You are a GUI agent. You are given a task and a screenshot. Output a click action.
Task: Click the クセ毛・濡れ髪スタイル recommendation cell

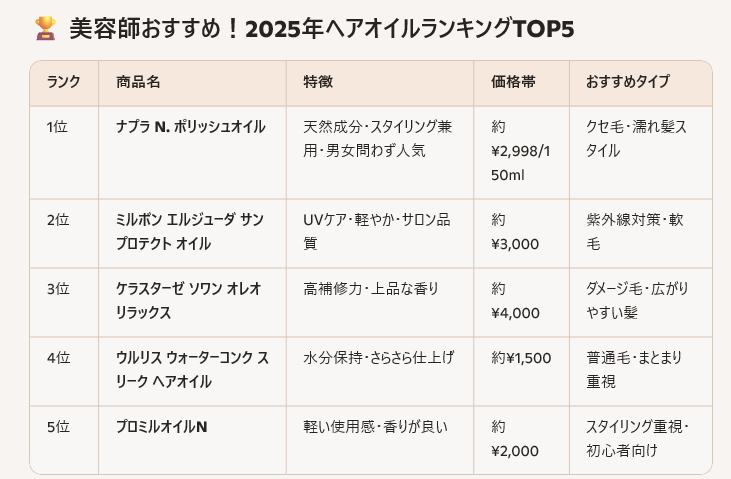pyautogui.click(x=636, y=139)
